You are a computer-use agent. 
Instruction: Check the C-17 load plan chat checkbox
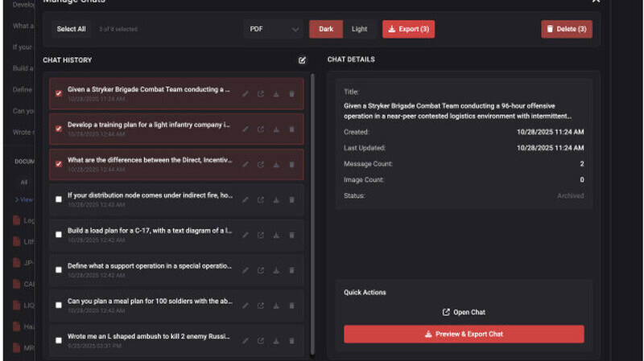[59, 234]
